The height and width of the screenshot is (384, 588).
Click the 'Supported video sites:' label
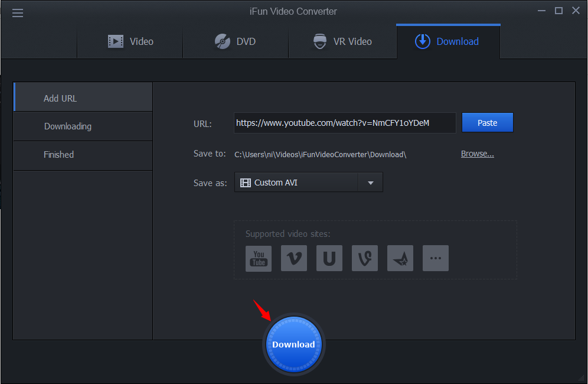click(288, 234)
